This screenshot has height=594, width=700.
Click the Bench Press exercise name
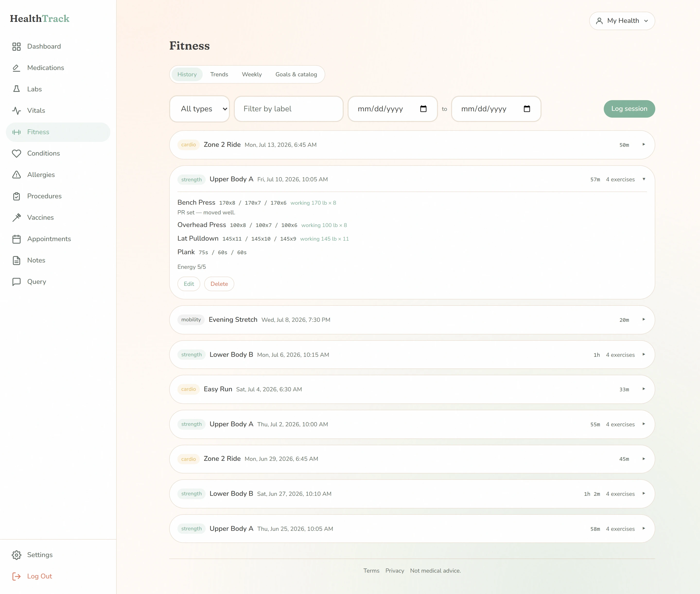pyautogui.click(x=196, y=202)
